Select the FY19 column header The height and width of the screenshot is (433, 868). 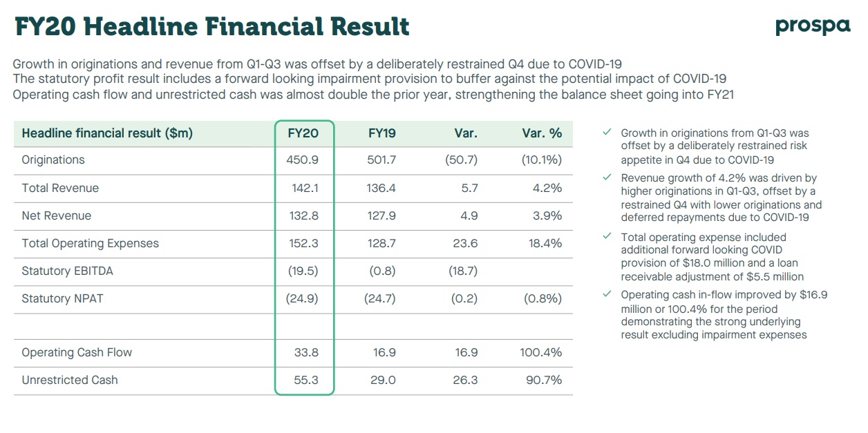pyautogui.click(x=381, y=133)
